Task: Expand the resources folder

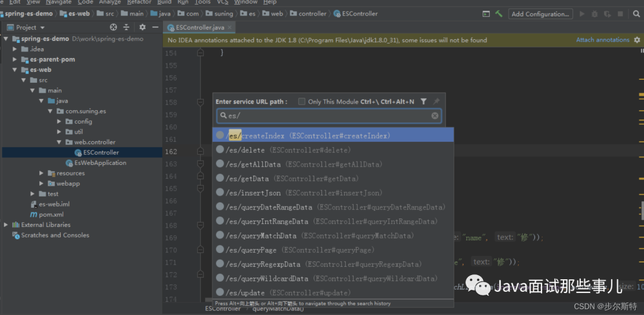Action: (x=42, y=173)
